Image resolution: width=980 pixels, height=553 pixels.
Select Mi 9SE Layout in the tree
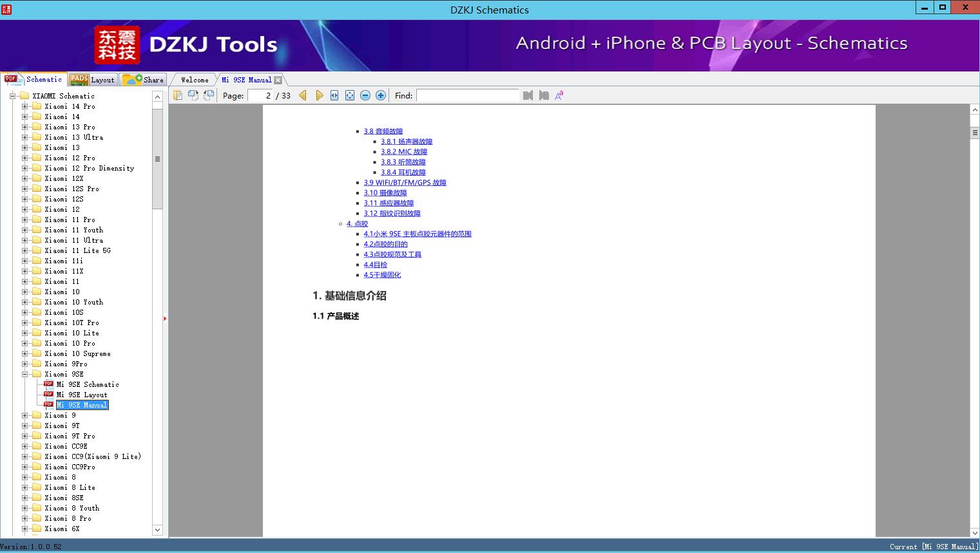82,395
